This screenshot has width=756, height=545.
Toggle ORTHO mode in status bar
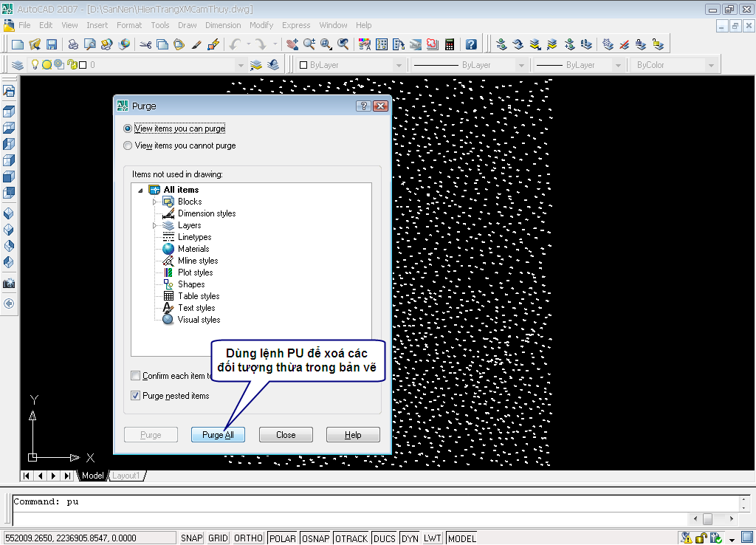pyautogui.click(x=248, y=538)
